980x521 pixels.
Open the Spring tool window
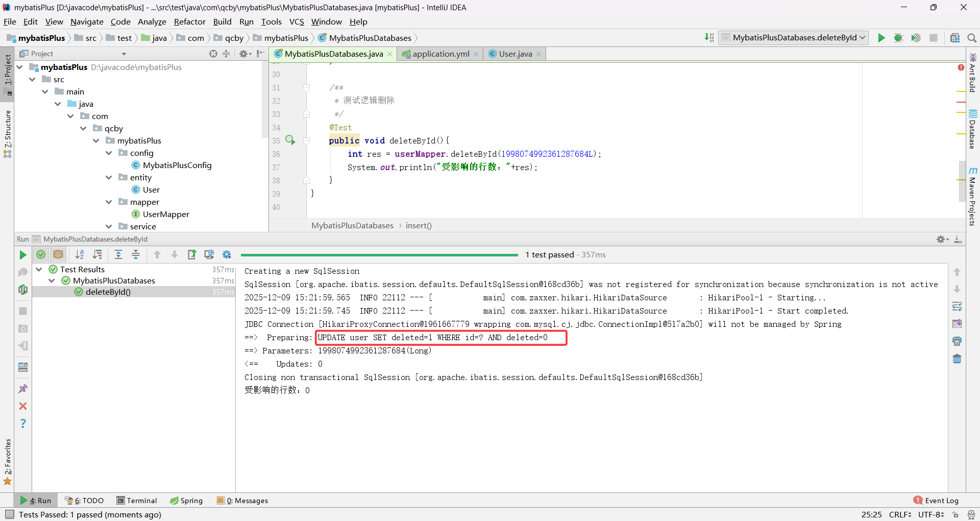click(186, 501)
